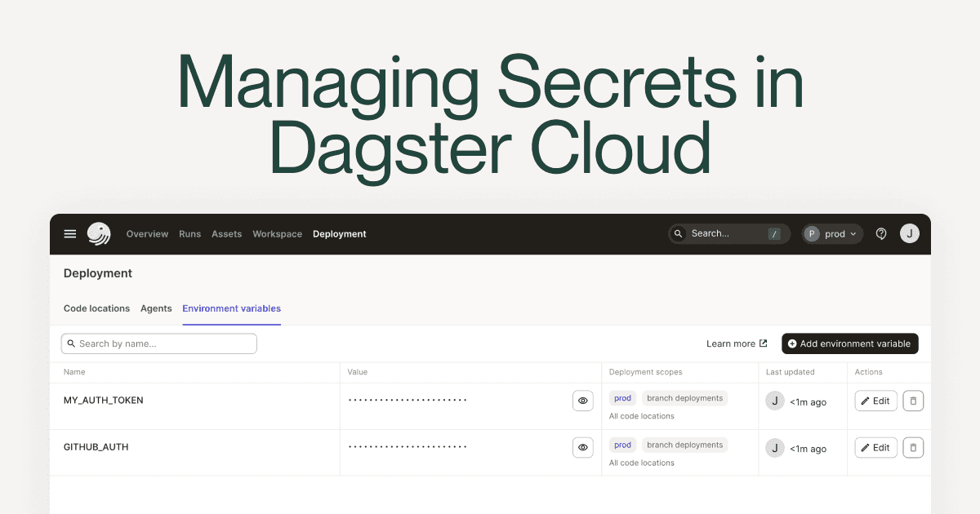Reveal the GITHUB_AUTH value with eye icon
Viewport: 980px width, 514px height.
tap(582, 447)
